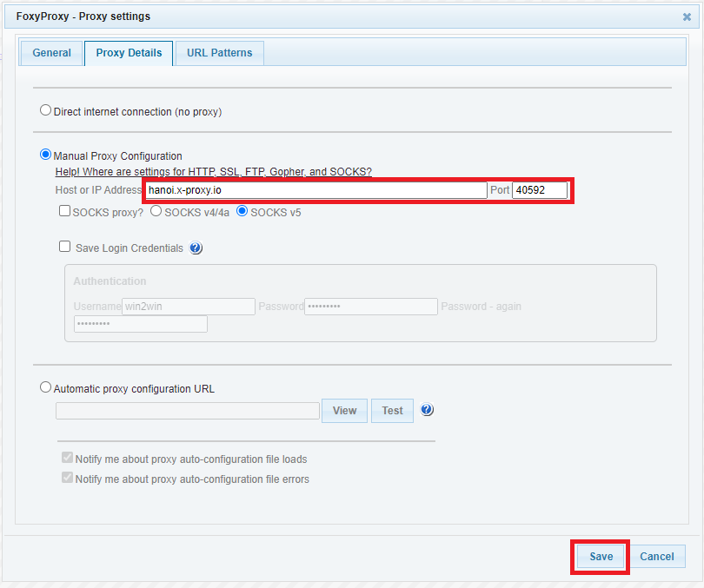Screen dimensions: 704x588
Task: Save the proxy settings
Action: 601,557
